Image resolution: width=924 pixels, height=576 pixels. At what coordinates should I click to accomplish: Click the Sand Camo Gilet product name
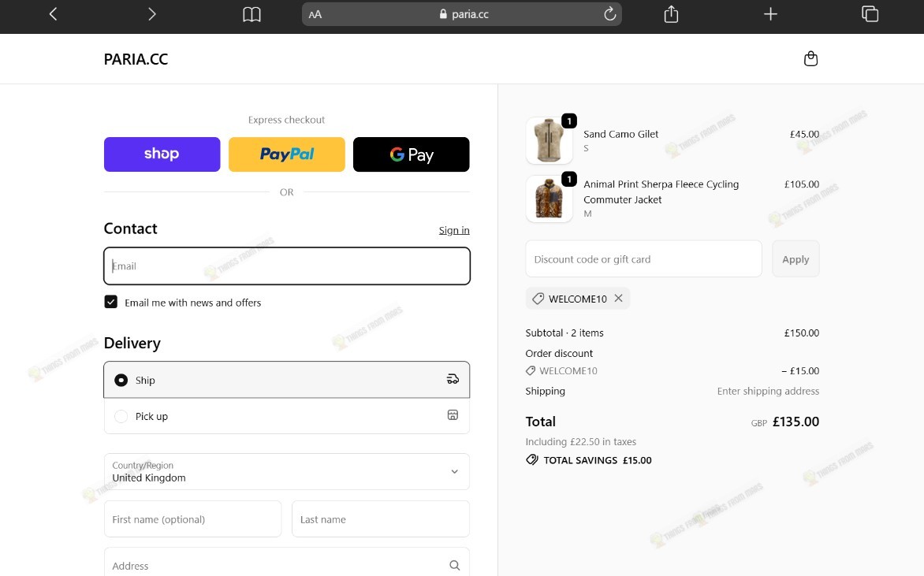[621, 134]
